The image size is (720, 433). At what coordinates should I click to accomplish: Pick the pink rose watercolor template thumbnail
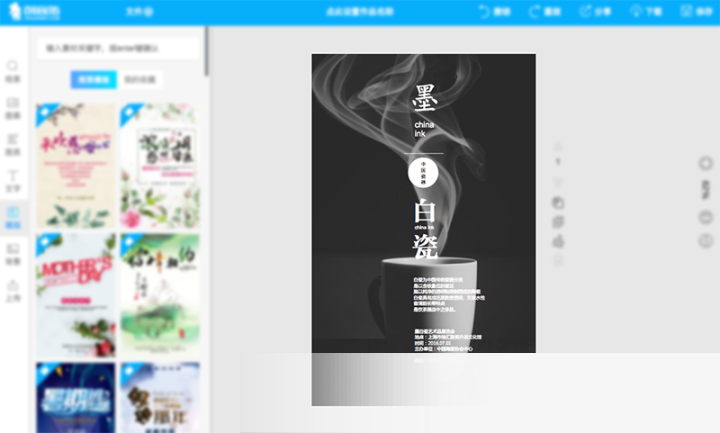point(160,166)
